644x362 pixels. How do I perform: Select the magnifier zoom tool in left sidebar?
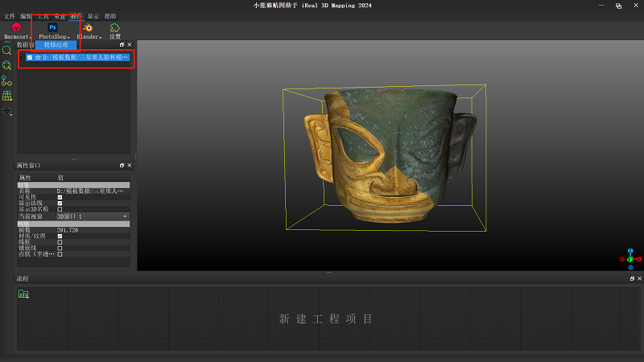(6, 51)
